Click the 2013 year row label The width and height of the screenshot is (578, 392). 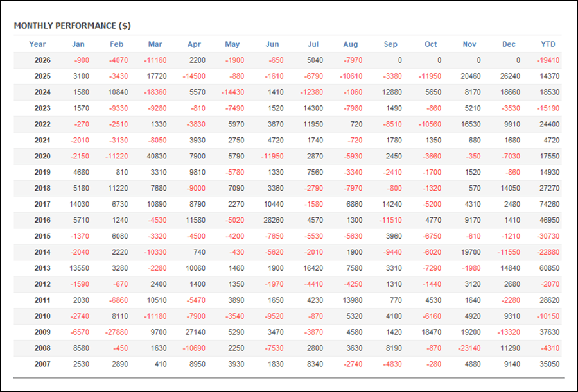tap(42, 268)
